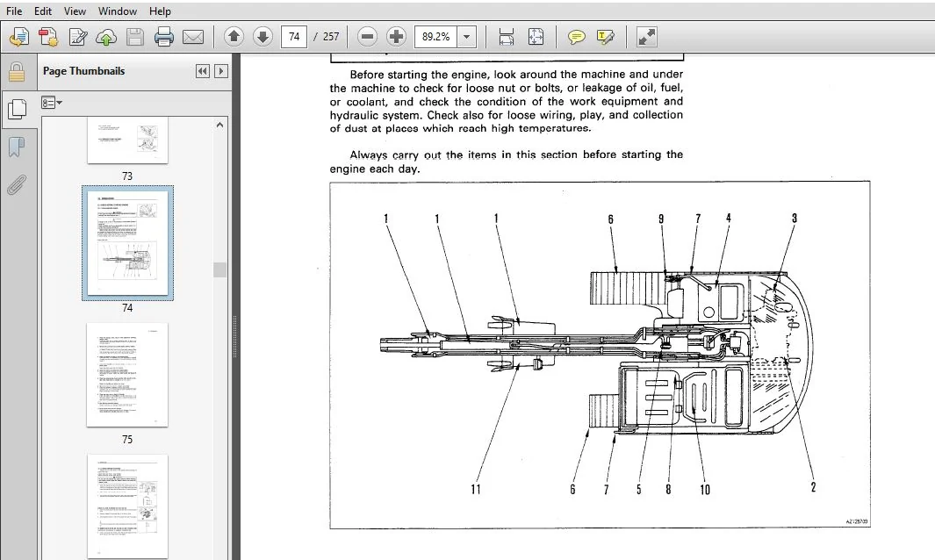Collapse the thumbnails panel with double-arrow button

[203, 71]
